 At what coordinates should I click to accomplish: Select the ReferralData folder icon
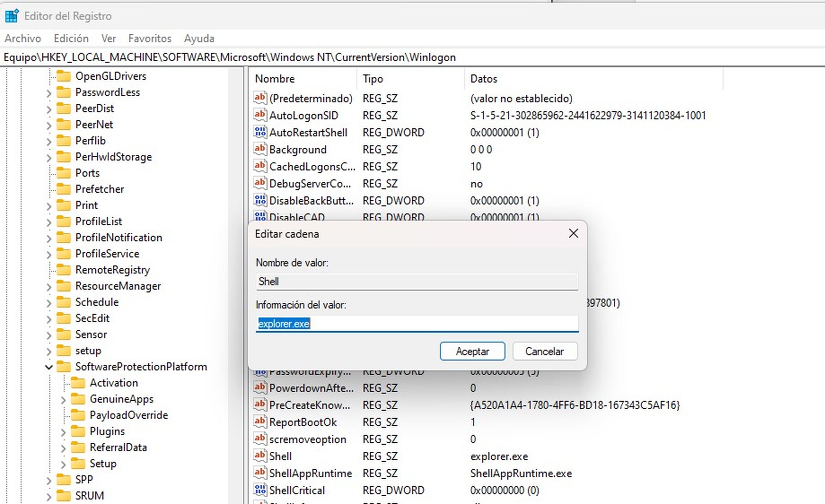pyautogui.click(x=78, y=447)
